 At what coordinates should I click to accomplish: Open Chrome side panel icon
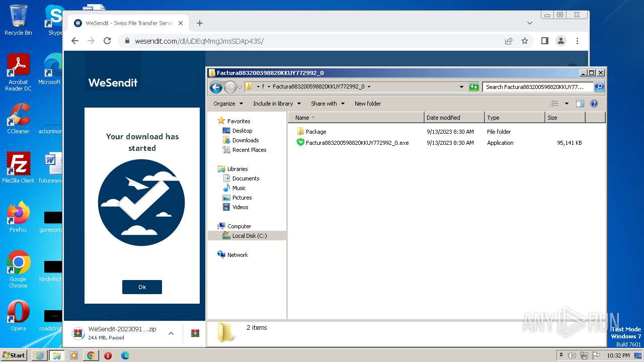[x=544, y=41]
